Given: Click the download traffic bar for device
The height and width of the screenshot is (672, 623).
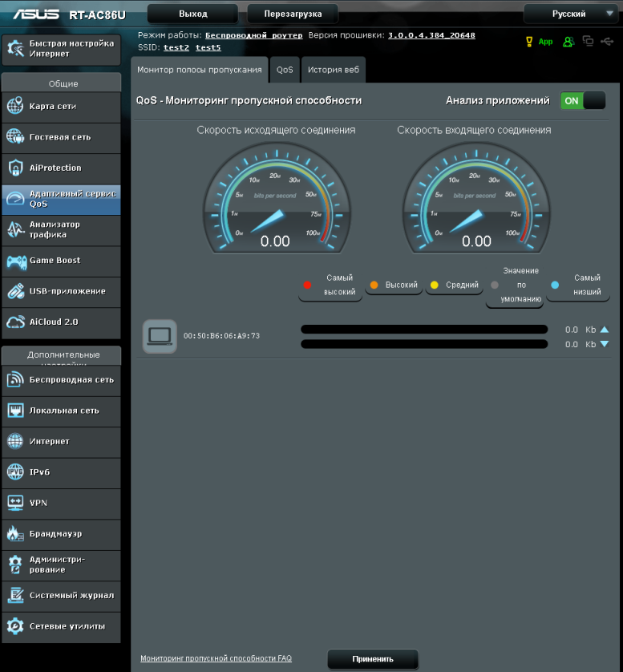Looking at the screenshot, I should (x=424, y=344).
